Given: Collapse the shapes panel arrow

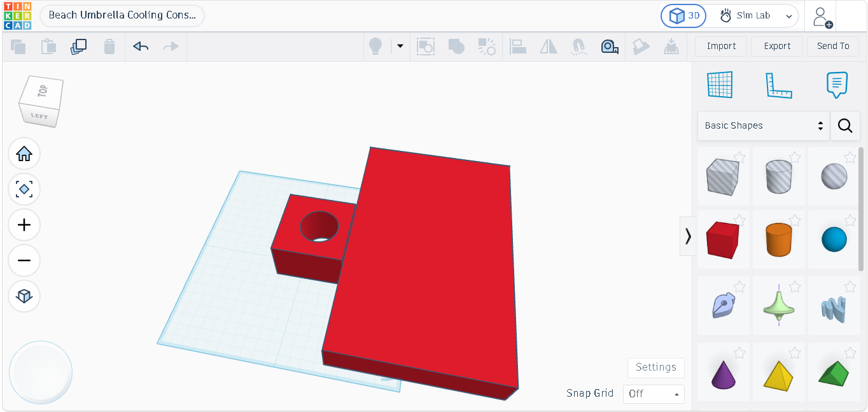Looking at the screenshot, I should (x=687, y=236).
